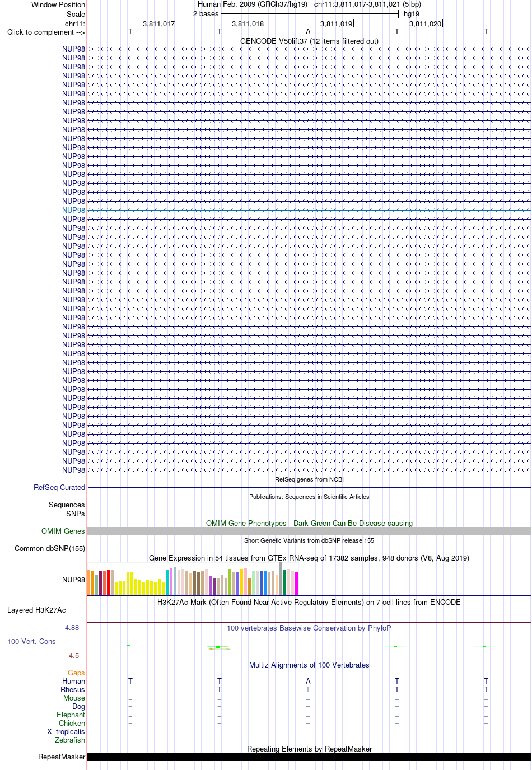Click the GENCODE V50lift37 track title

click(x=309, y=41)
